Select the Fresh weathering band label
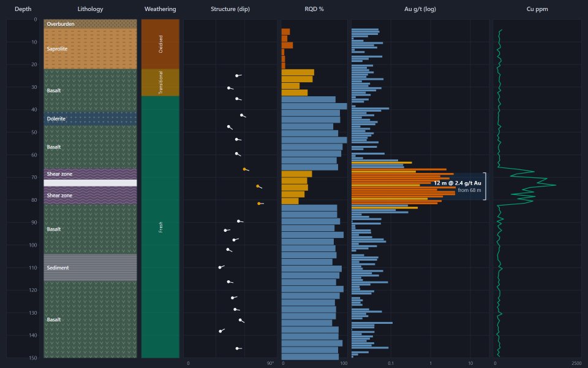The height and width of the screenshot is (368, 588). pos(161,227)
